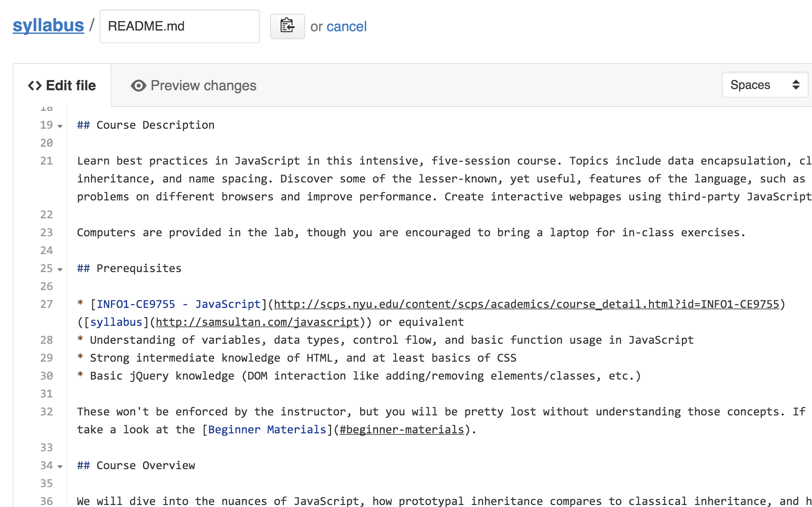Click line number 32 in the gutter

coord(46,412)
